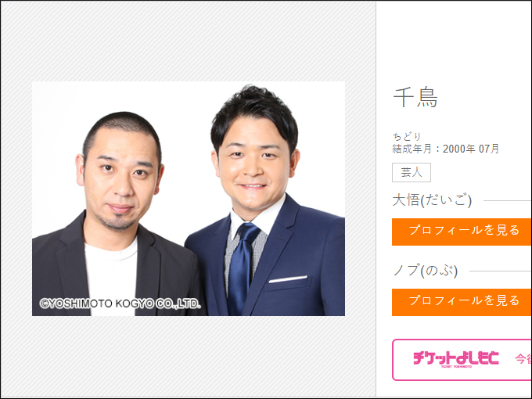Click the pink-bordered ticket banner box

click(x=462, y=360)
